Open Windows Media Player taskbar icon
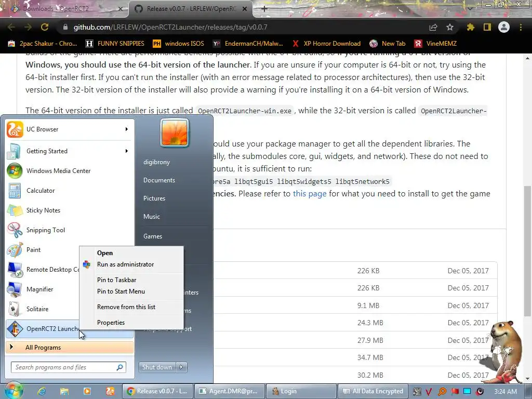Screen dimensions: 532x399 87,391
